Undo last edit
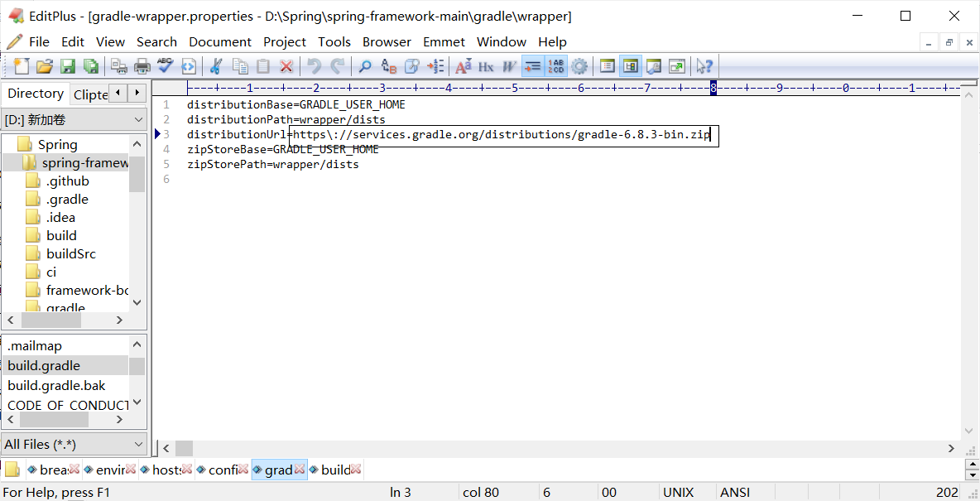This screenshot has height=501, width=980. tap(315, 65)
